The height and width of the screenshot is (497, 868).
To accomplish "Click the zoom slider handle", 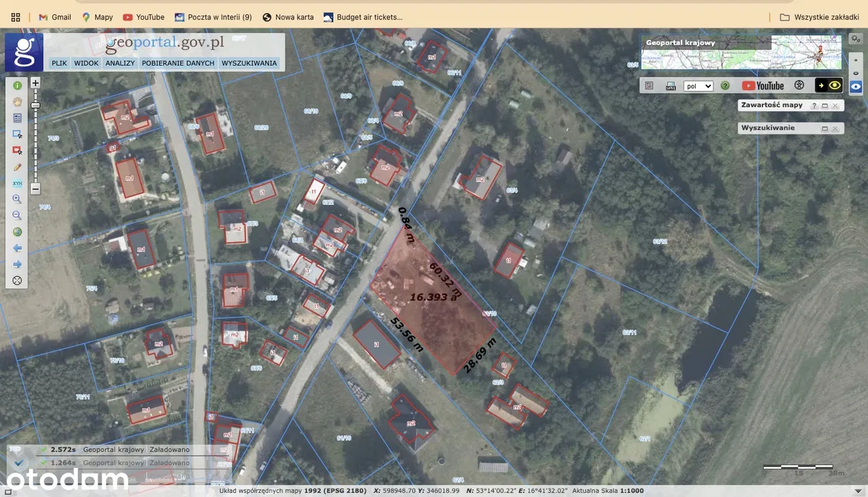I will 35,105.
